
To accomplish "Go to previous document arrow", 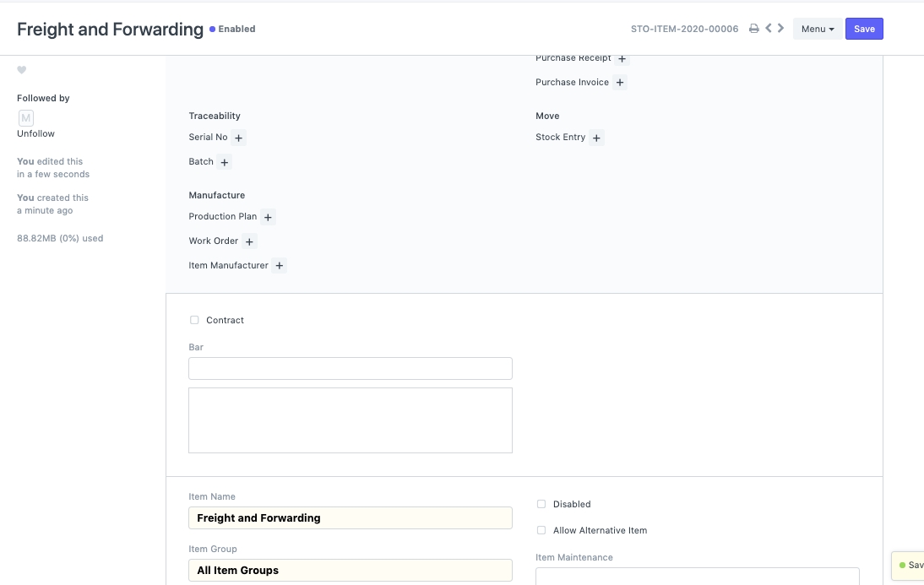I will (769, 29).
